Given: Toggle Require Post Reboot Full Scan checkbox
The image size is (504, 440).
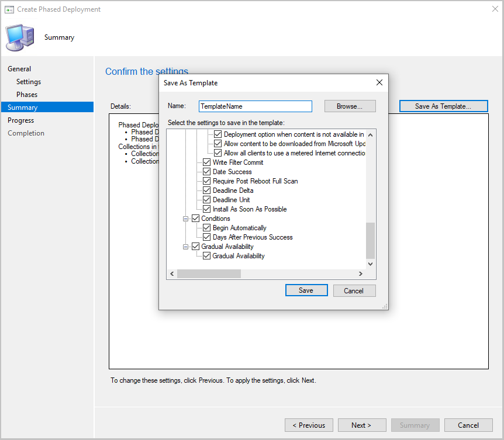Looking at the screenshot, I should [x=206, y=181].
